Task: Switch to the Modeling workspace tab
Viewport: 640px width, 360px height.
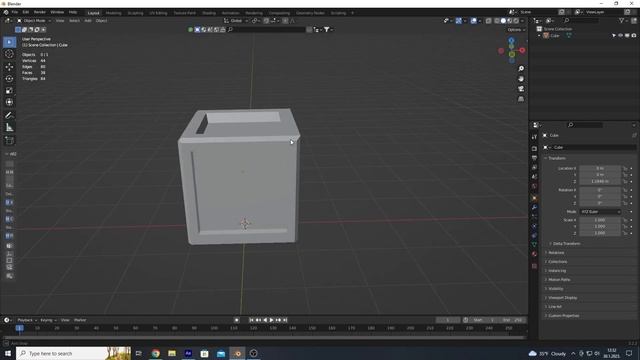Action: pyautogui.click(x=113, y=13)
